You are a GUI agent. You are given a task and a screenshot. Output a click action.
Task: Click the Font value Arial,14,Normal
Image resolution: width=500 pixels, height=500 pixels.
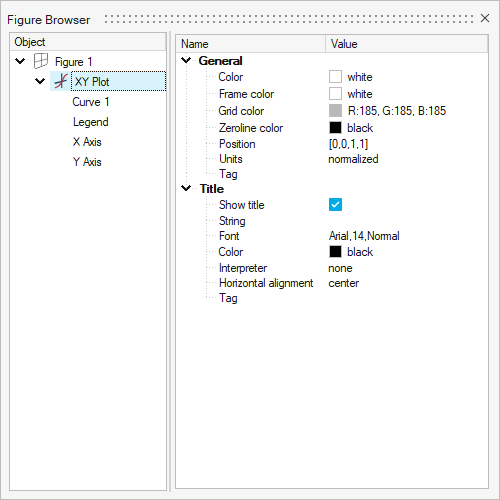point(364,236)
